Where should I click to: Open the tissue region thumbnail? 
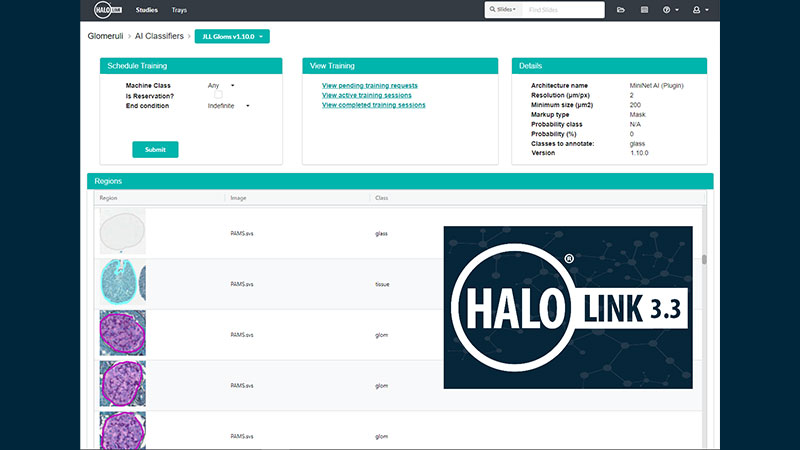(x=122, y=282)
